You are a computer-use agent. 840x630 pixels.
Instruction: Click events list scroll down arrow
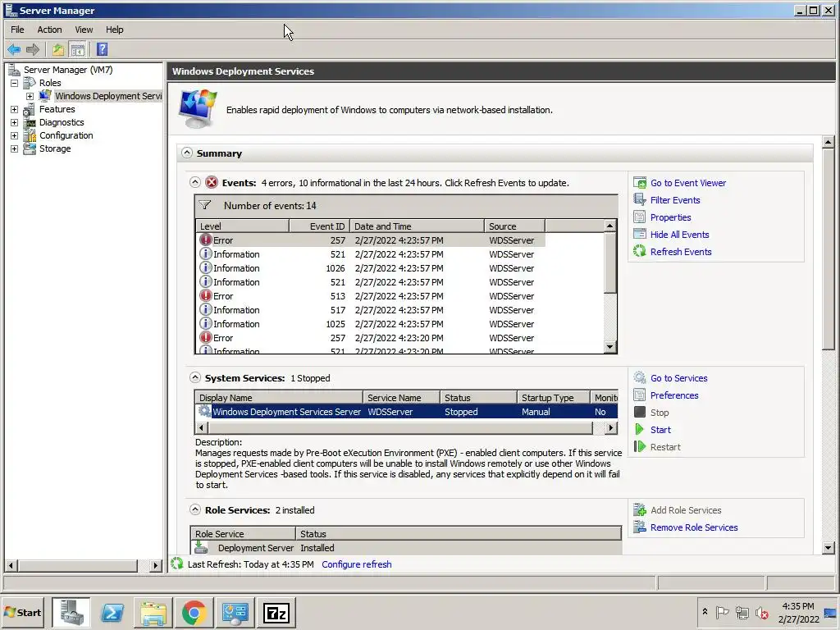(609, 347)
